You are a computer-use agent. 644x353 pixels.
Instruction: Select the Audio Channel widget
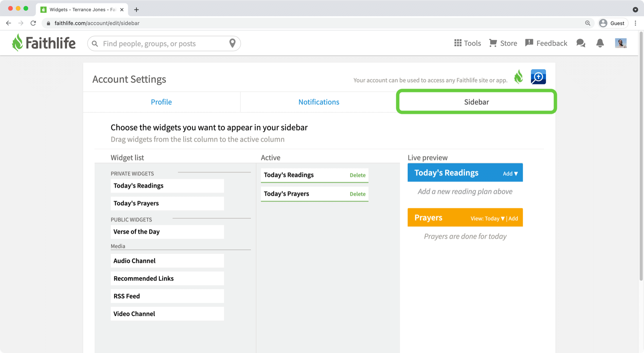click(x=167, y=261)
